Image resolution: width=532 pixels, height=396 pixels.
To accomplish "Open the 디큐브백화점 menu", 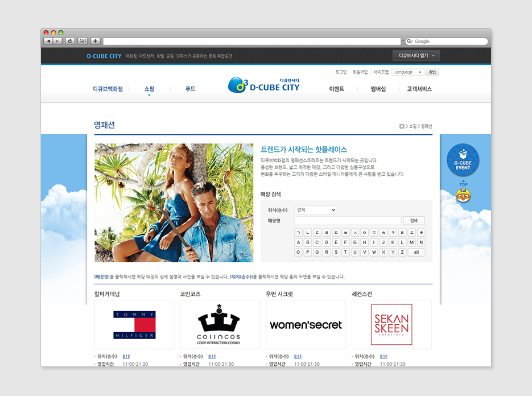I will [x=108, y=89].
